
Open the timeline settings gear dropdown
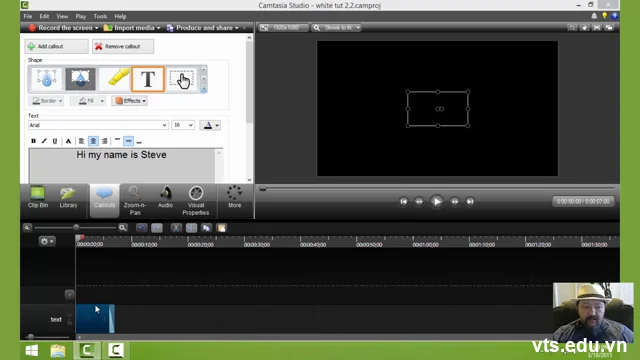coord(47,241)
